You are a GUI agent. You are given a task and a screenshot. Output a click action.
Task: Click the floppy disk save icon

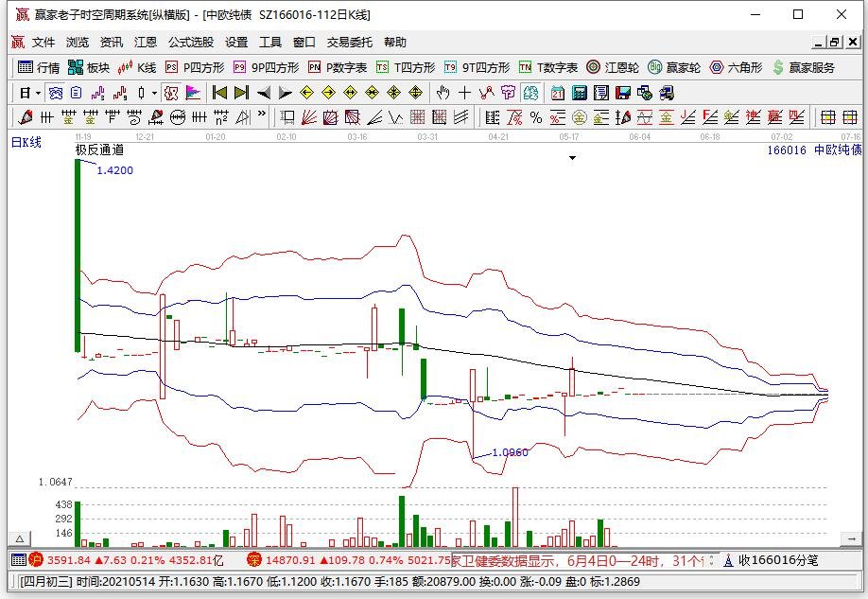coord(623,93)
